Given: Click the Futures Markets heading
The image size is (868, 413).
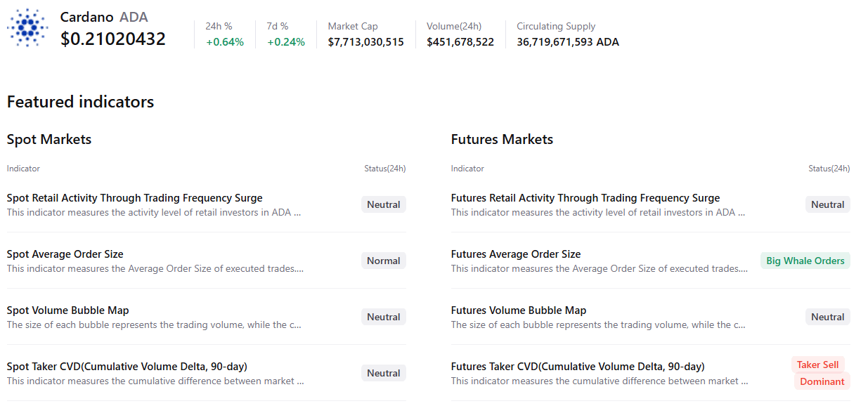Looking at the screenshot, I should point(502,139).
